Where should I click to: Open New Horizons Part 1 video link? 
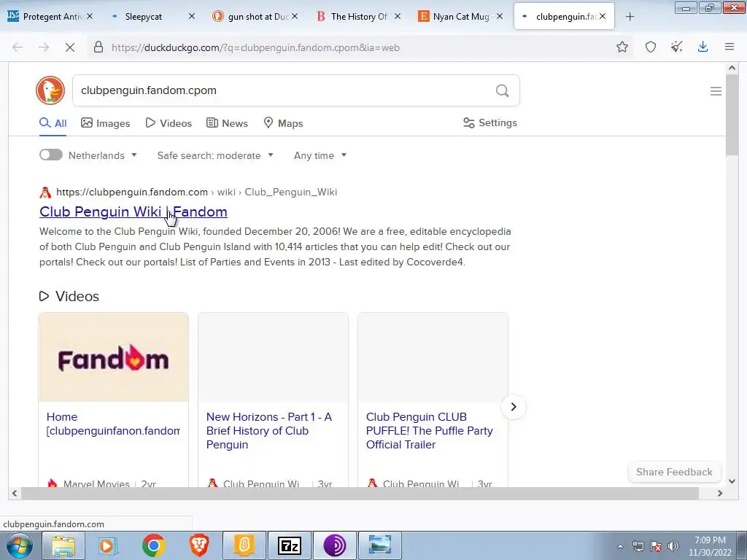click(x=269, y=430)
